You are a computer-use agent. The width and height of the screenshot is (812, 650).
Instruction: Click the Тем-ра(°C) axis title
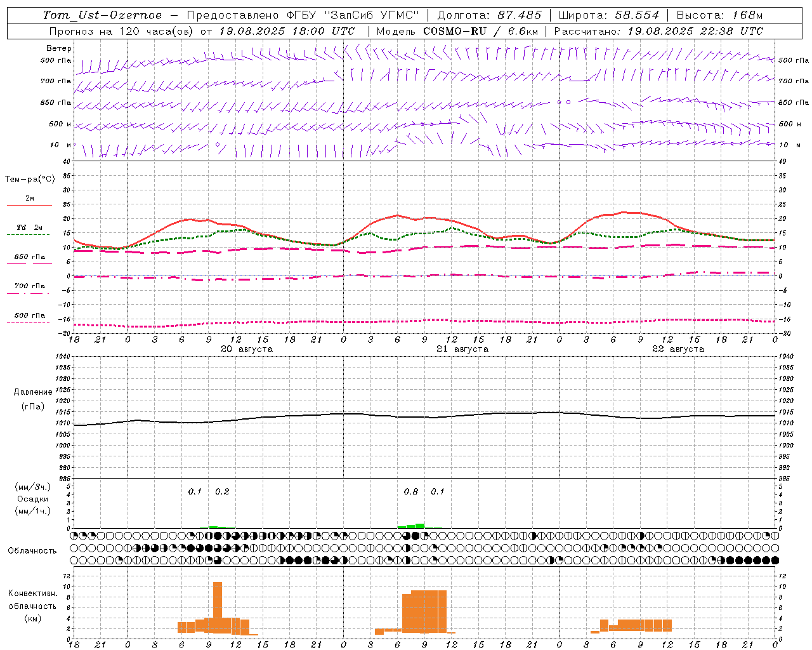coord(30,180)
